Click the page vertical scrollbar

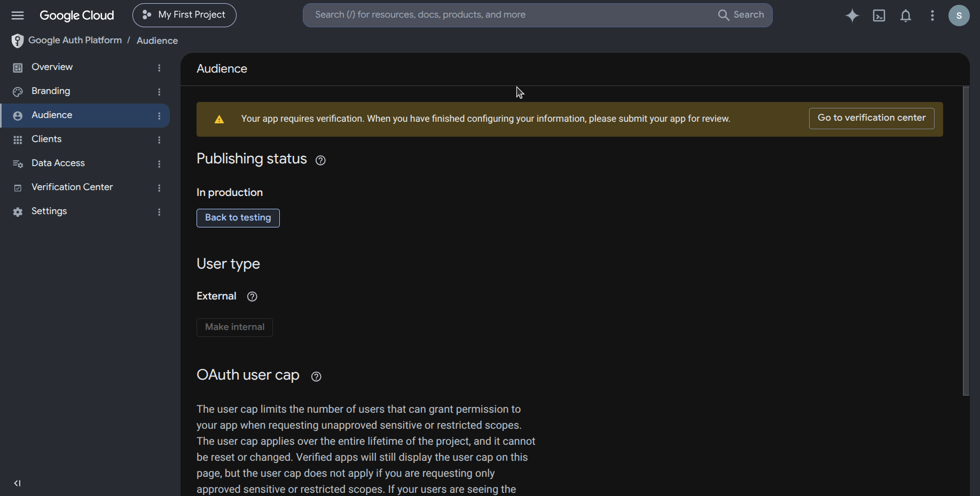(x=966, y=241)
